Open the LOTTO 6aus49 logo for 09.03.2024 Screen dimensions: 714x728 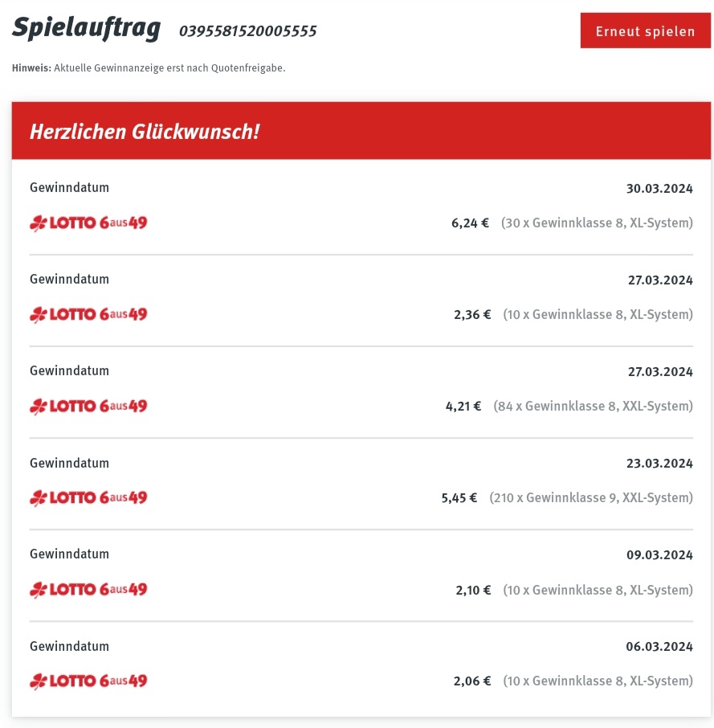88,589
